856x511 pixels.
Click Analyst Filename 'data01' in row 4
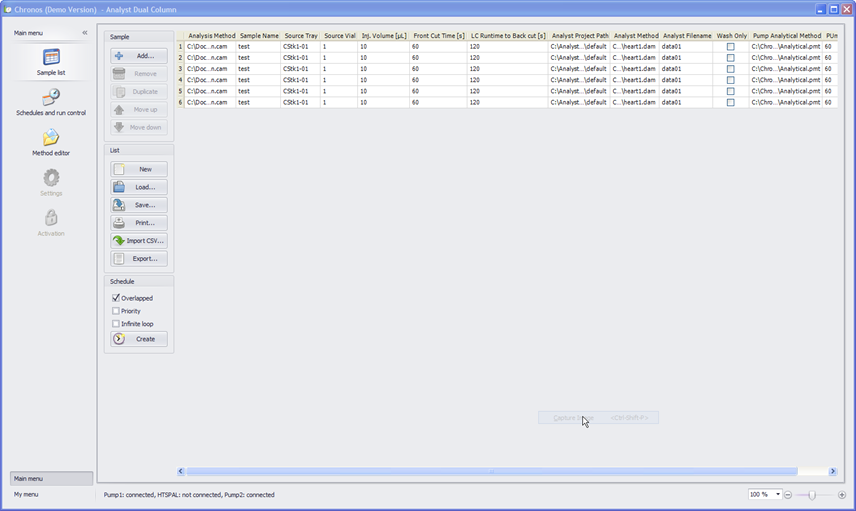click(686, 80)
